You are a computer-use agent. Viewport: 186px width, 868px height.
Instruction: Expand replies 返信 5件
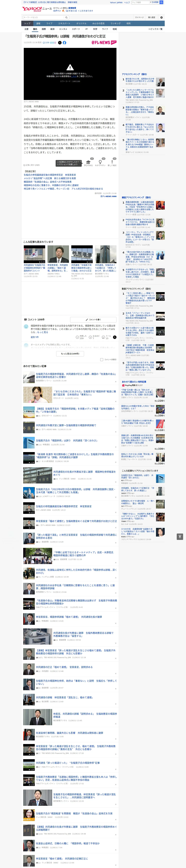tap(34, 337)
